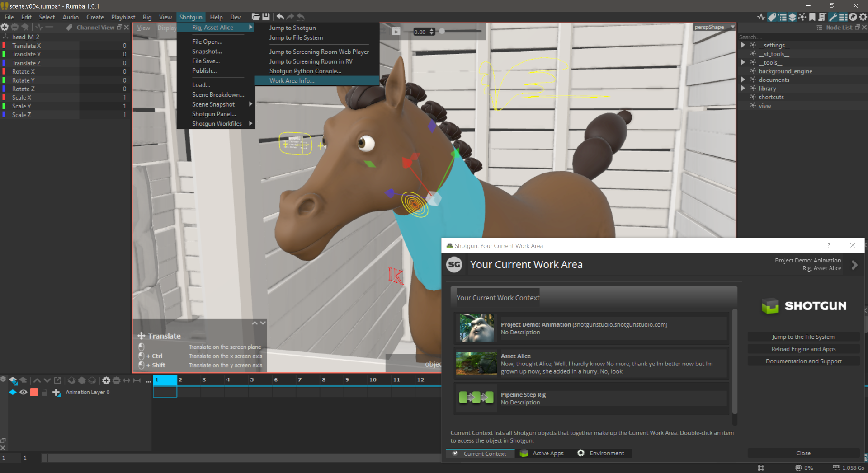Choose Jump to Shotgun menu entry
The width and height of the screenshot is (868, 473).
[x=316, y=28]
